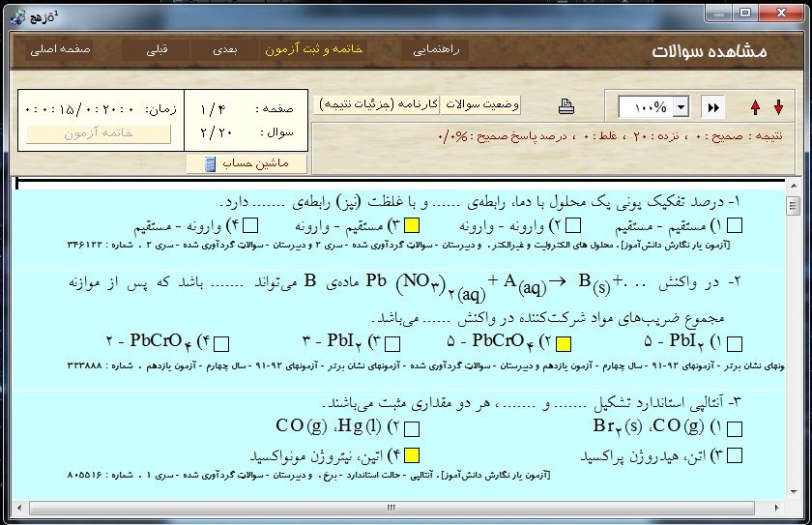The image size is (812, 525).
Task: Check option ۱ ۵ - PbI₂ in question 2
Action: coord(735,344)
